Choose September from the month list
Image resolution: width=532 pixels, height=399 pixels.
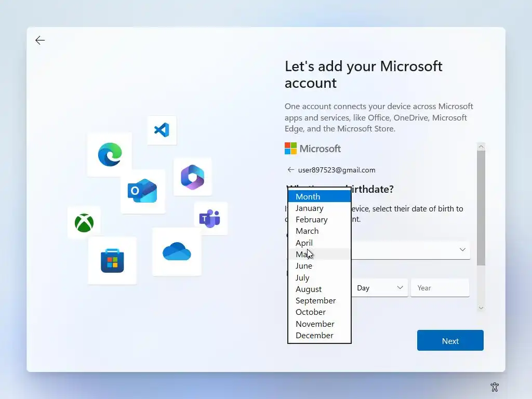coord(320,301)
